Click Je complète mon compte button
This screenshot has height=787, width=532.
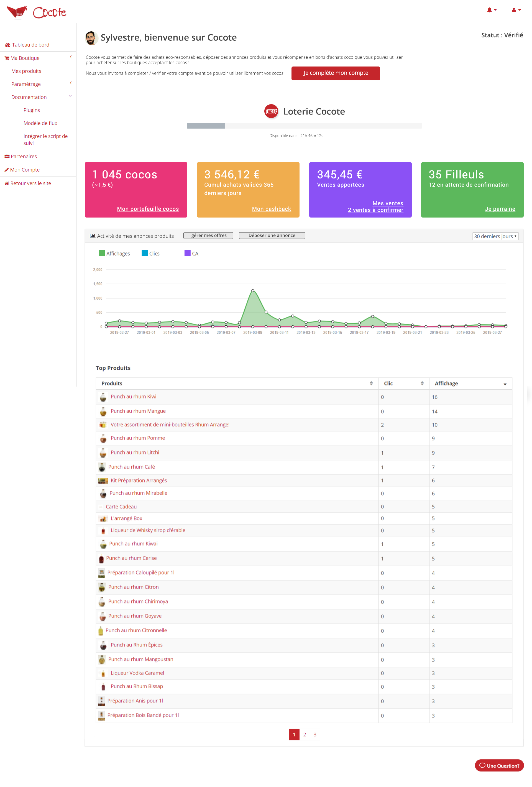pos(336,73)
